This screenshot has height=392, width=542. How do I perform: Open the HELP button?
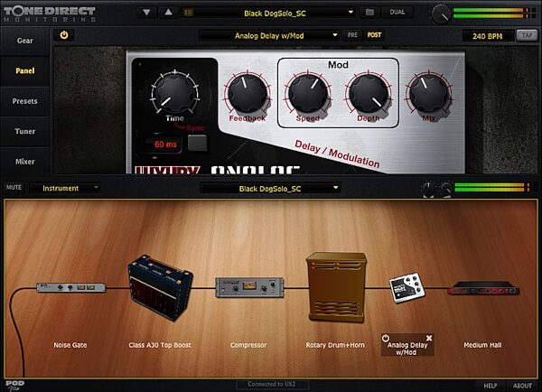coord(491,386)
